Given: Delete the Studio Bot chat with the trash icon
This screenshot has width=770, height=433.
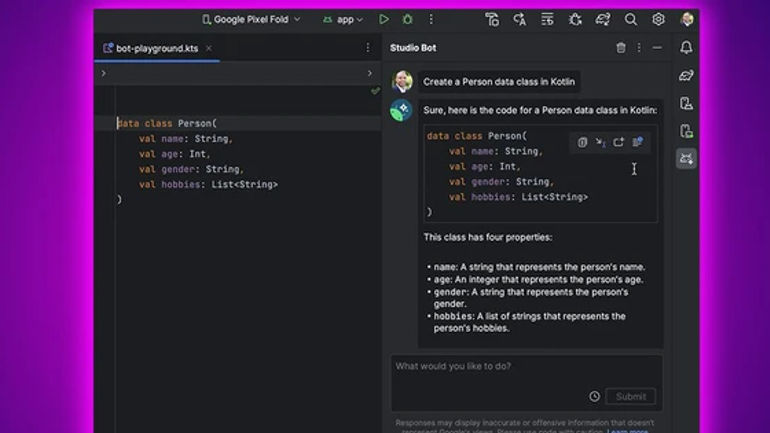Looking at the screenshot, I should tap(621, 48).
